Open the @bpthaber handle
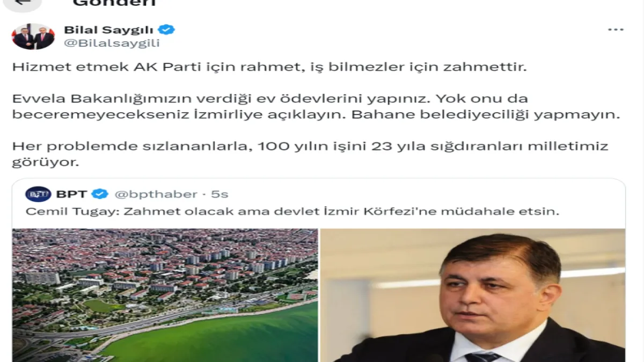This screenshot has height=362, width=644. tap(156, 194)
